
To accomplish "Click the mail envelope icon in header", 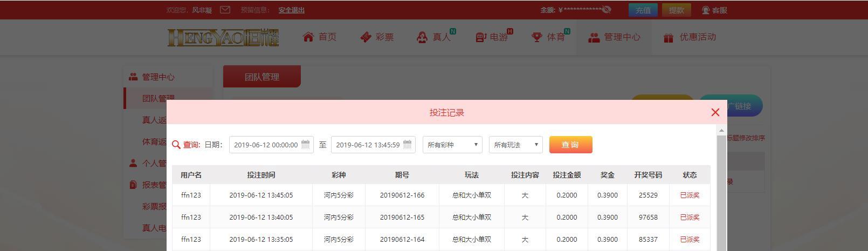I will tap(225, 10).
